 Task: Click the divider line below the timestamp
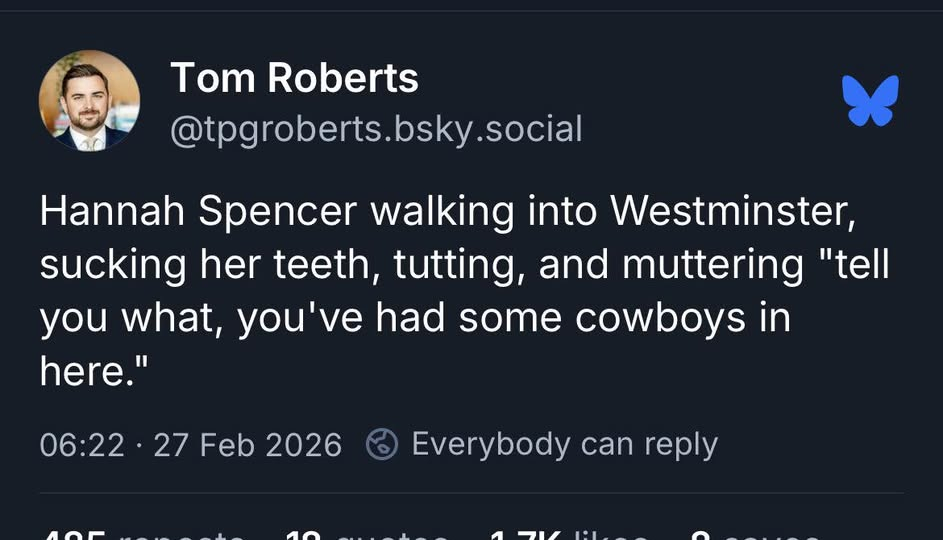[x=471, y=492]
